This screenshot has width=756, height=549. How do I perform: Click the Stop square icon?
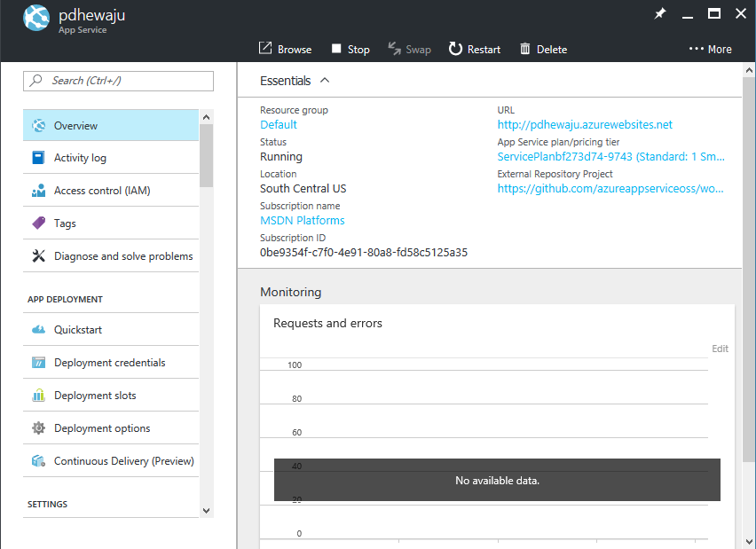(x=336, y=48)
